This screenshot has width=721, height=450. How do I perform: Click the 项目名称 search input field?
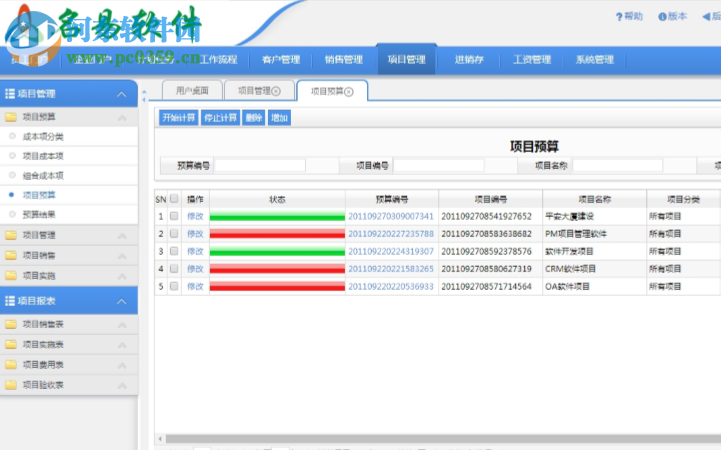[x=618, y=165]
